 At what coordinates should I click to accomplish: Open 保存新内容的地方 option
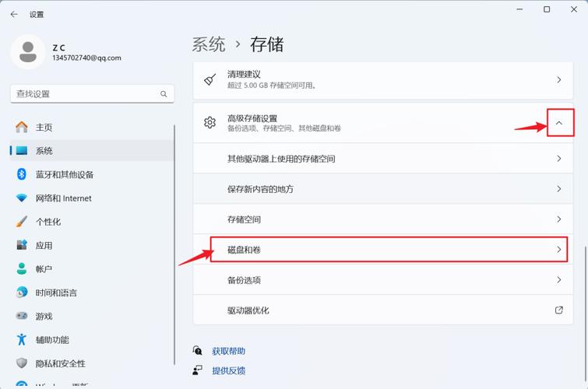(383, 189)
